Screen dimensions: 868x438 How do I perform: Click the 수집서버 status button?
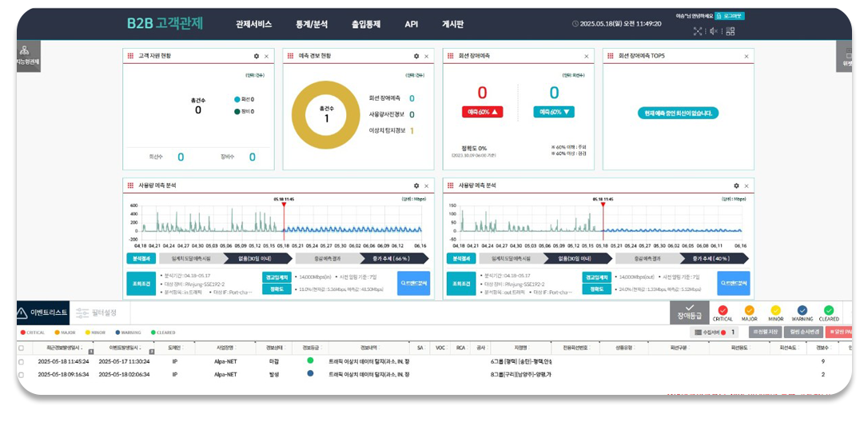click(x=714, y=332)
